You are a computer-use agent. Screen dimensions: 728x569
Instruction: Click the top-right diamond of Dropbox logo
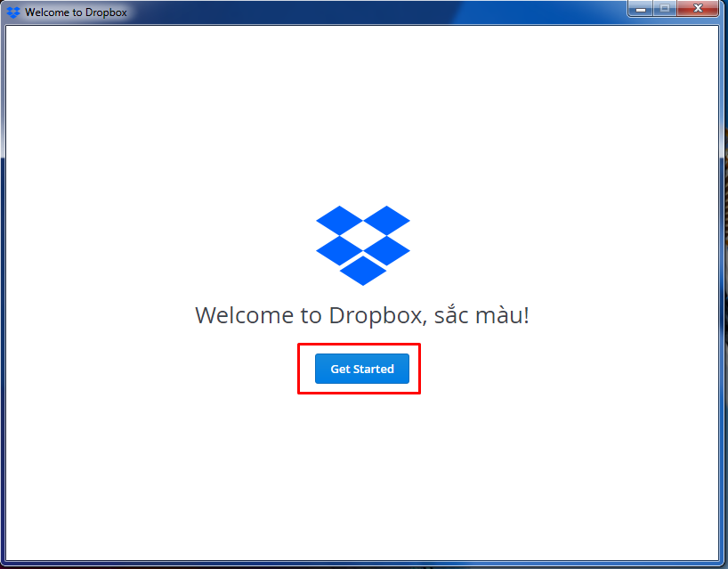click(x=386, y=219)
